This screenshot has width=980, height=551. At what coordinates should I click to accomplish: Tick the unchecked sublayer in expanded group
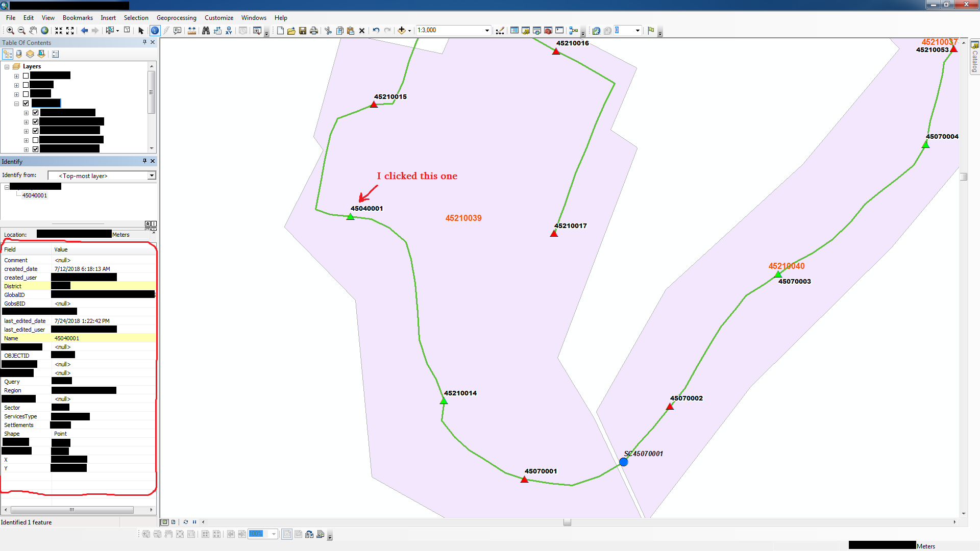[x=35, y=140]
